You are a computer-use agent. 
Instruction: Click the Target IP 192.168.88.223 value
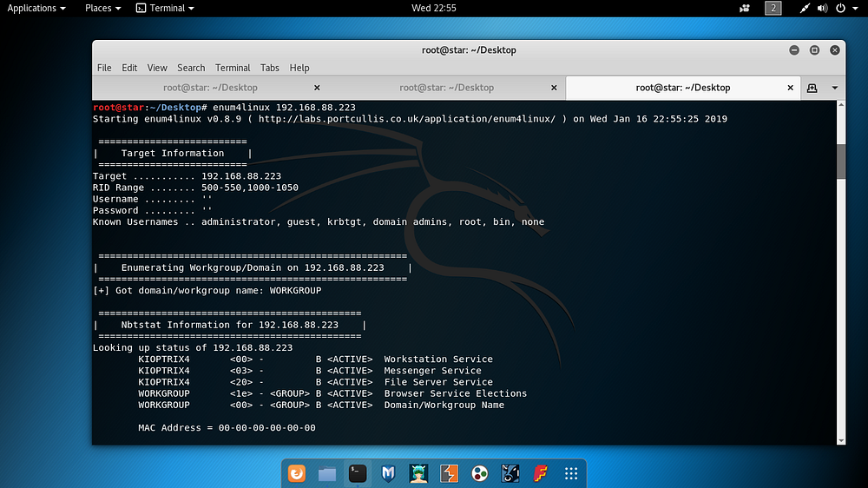[x=241, y=176]
